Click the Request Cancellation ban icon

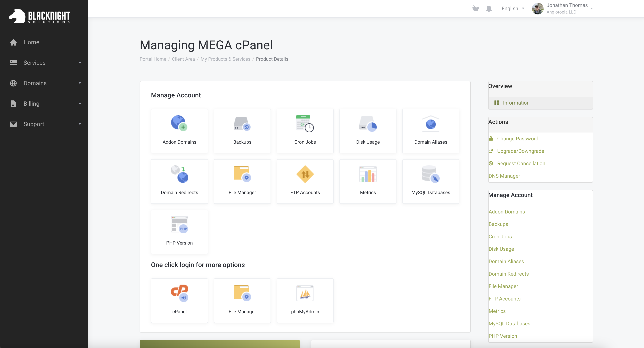pyautogui.click(x=491, y=163)
